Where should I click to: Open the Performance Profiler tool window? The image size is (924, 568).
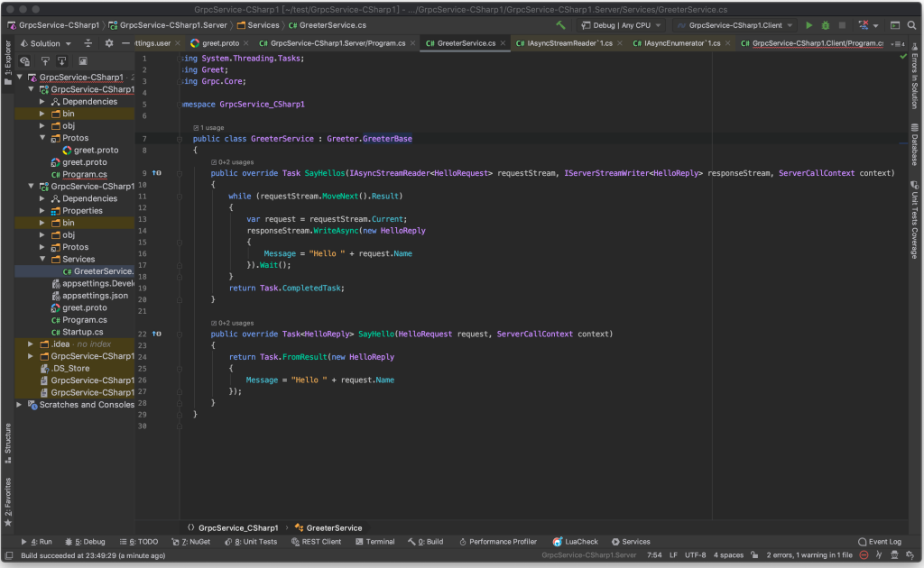(497, 542)
